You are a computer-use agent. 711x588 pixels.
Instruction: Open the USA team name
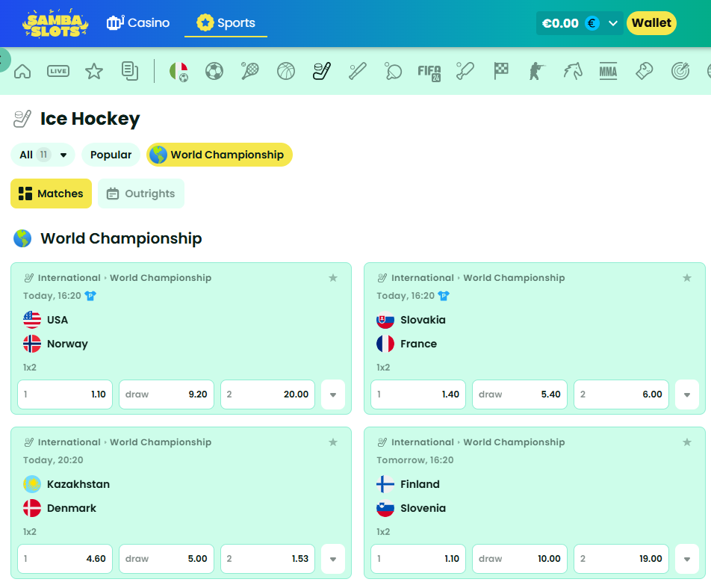(58, 320)
